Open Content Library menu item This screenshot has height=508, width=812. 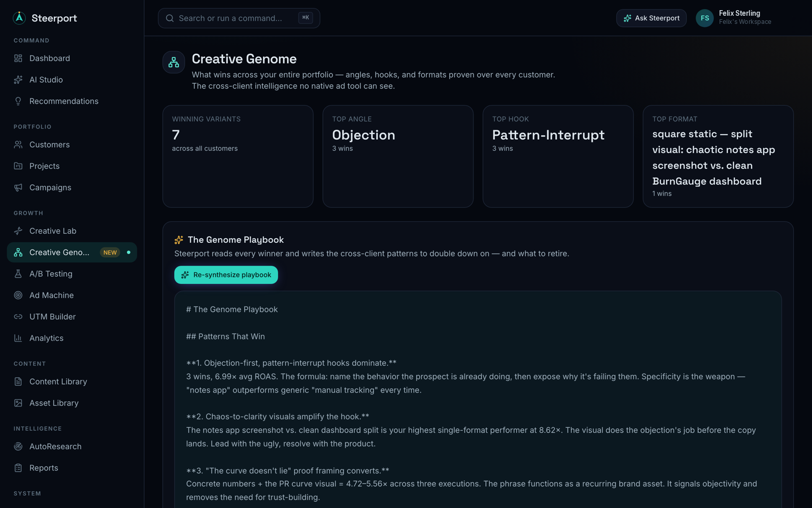click(x=72, y=382)
